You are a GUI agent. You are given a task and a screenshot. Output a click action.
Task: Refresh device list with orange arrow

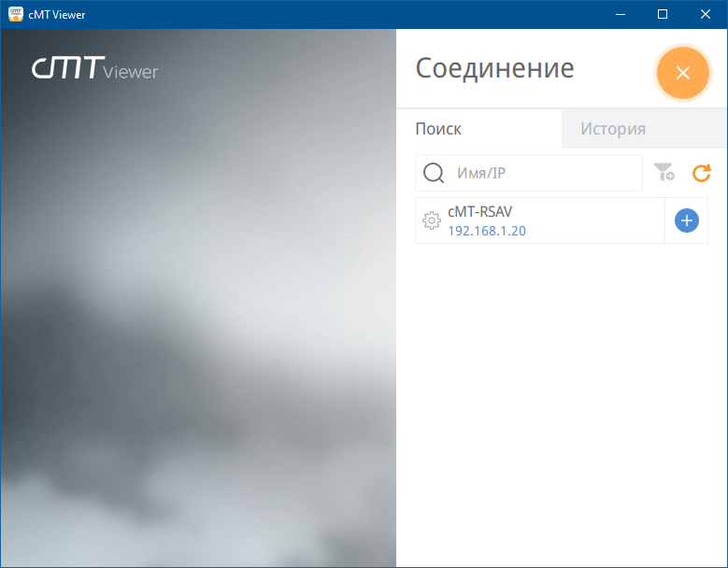click(x=701, y=173)
